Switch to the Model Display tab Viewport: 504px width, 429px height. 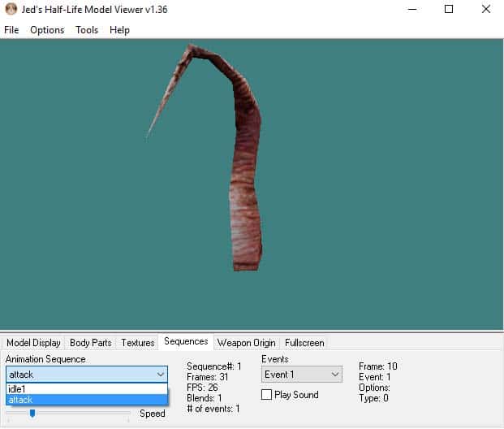pos(33,343)
